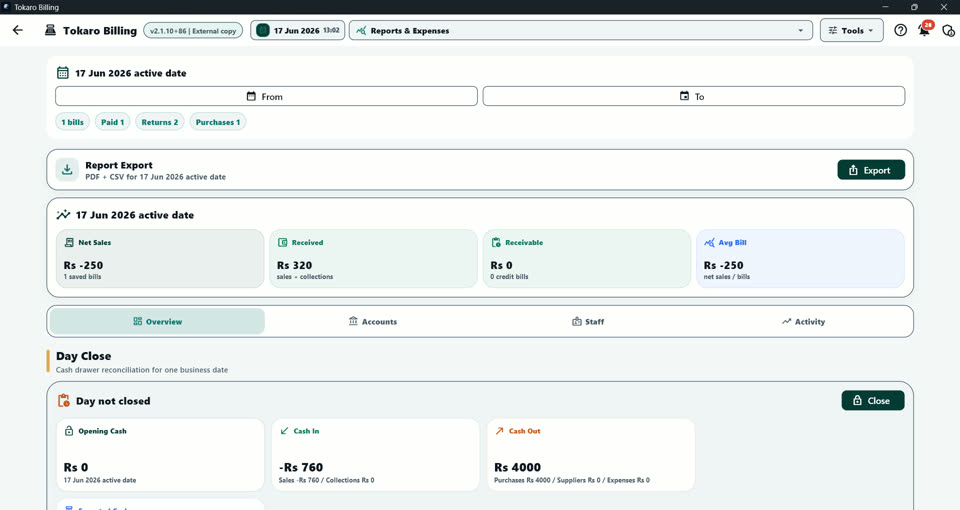The width and height of the screenshot is (960, 510).
Task: Click the 'sales + collections' text
Action: pyautogui.click(x=305, y=277)
